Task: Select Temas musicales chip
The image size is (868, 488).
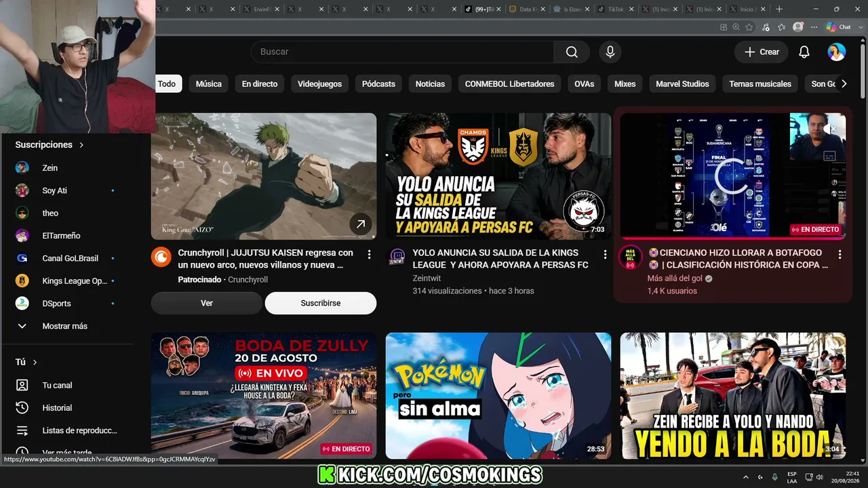Action: click(x=760, y=84)
